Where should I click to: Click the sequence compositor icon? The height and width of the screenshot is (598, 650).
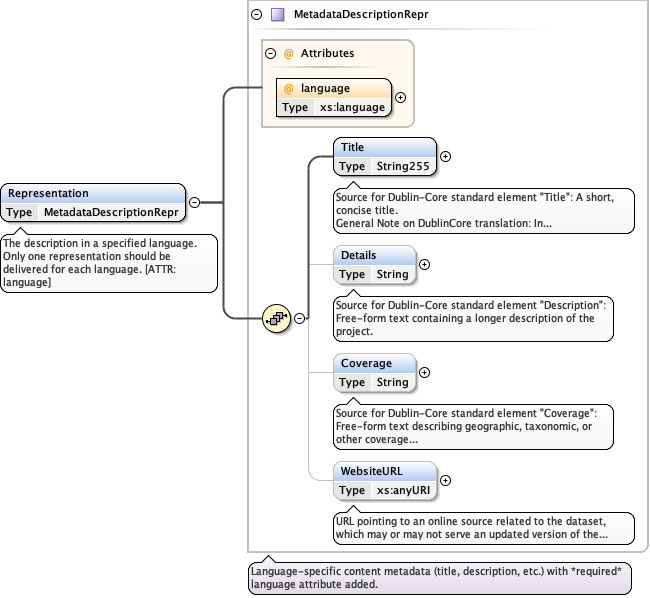click(276, 318)
